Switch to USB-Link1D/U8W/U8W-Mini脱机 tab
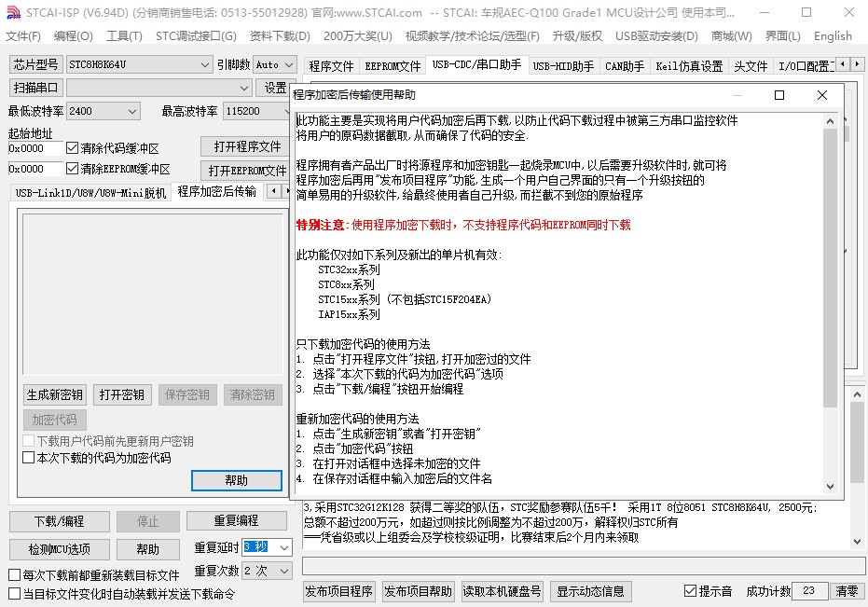868x607 pixels. [90, 193]
